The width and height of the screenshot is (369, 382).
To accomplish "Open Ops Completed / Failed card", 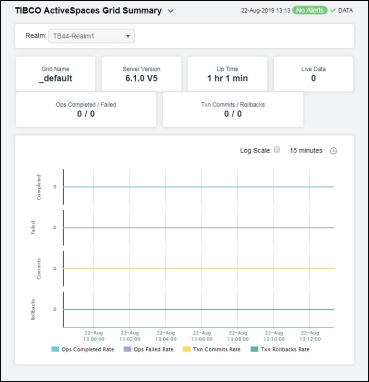I will [x=86, y=110].
